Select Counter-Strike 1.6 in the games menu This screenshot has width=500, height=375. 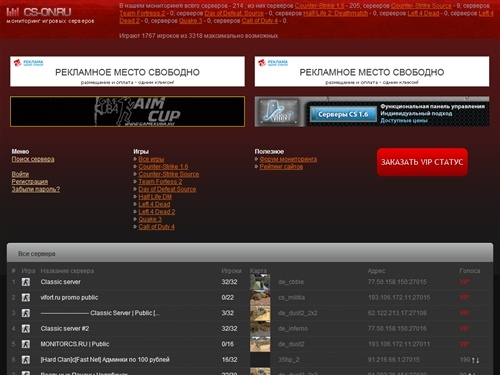point(163,166)
